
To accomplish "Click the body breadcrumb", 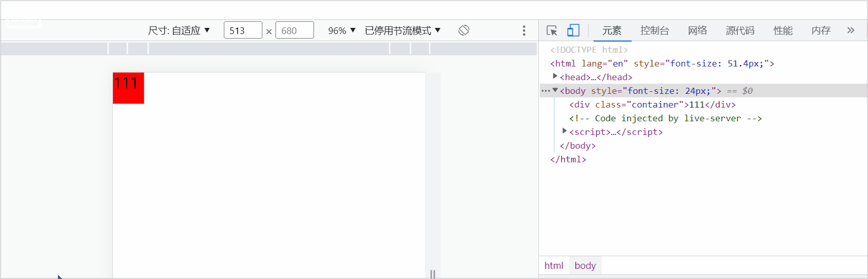I will point(585,265).
